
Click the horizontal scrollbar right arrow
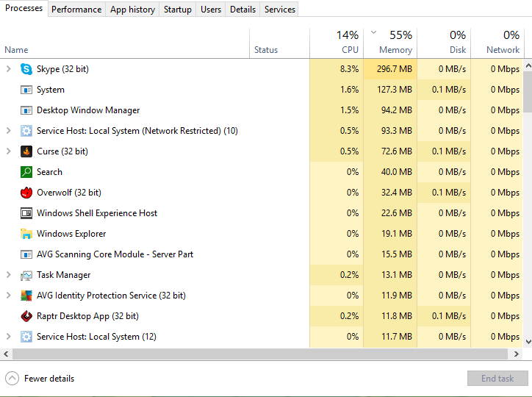click(516, 354)
